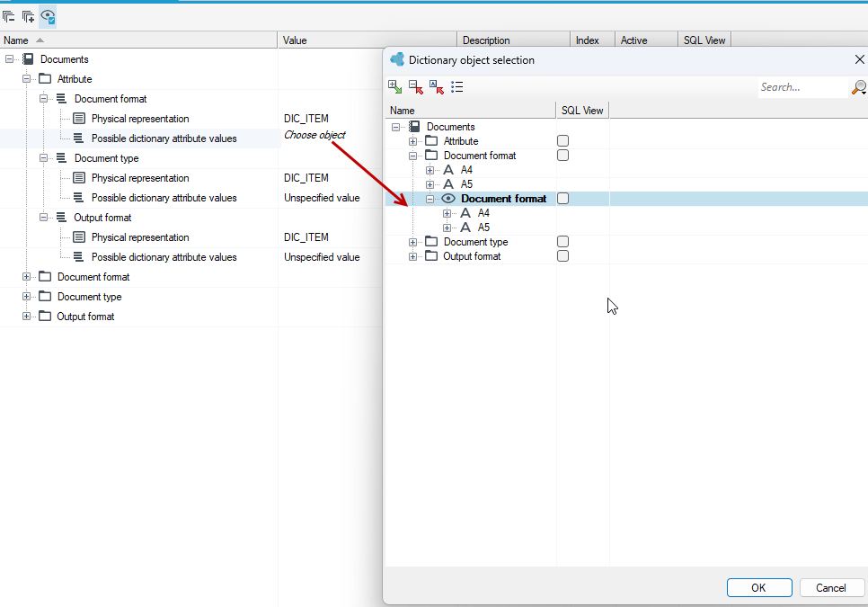The height and width of the screenshot is (607, 868).
Task: Check the SQL View box for the Document format folder
Action: [563, 156]
